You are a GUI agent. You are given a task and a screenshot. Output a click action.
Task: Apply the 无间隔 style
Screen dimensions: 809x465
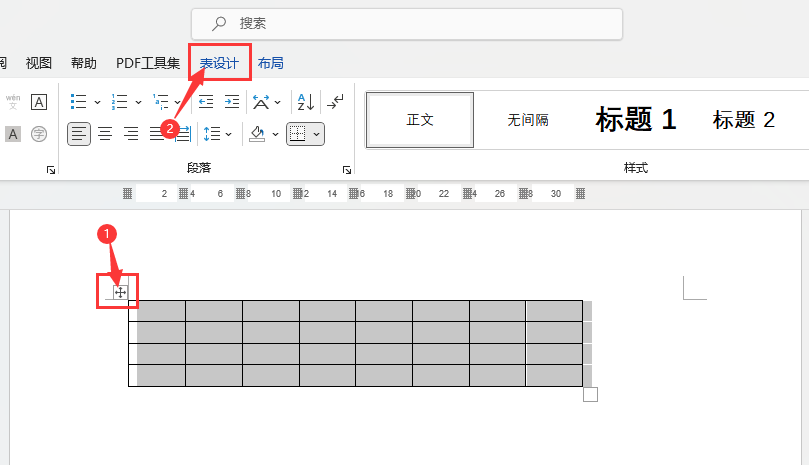[527, 120]
